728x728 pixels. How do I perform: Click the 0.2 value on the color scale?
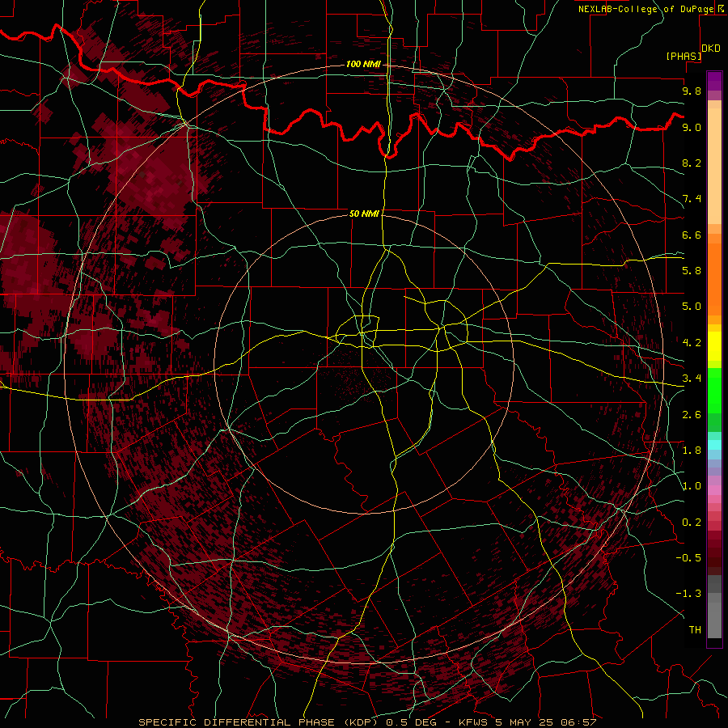[x=692, y=523]
